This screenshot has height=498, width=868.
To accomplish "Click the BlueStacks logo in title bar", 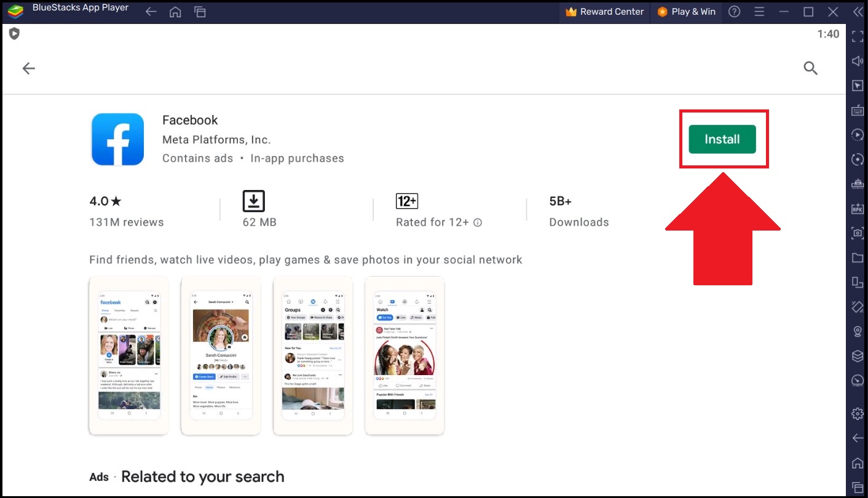I will click(16, 12).
